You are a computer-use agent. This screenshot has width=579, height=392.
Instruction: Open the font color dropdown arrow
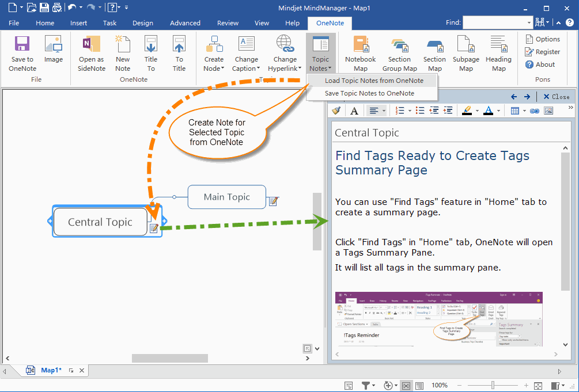coord(498,111)
